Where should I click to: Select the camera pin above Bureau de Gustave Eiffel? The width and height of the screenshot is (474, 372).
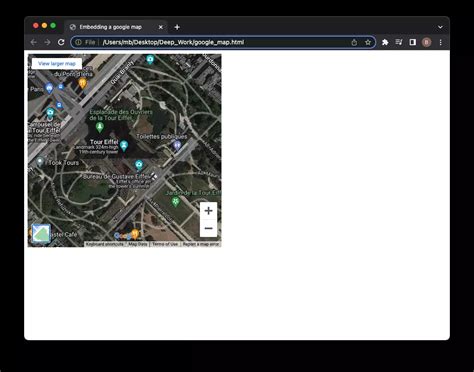(139, 165)
